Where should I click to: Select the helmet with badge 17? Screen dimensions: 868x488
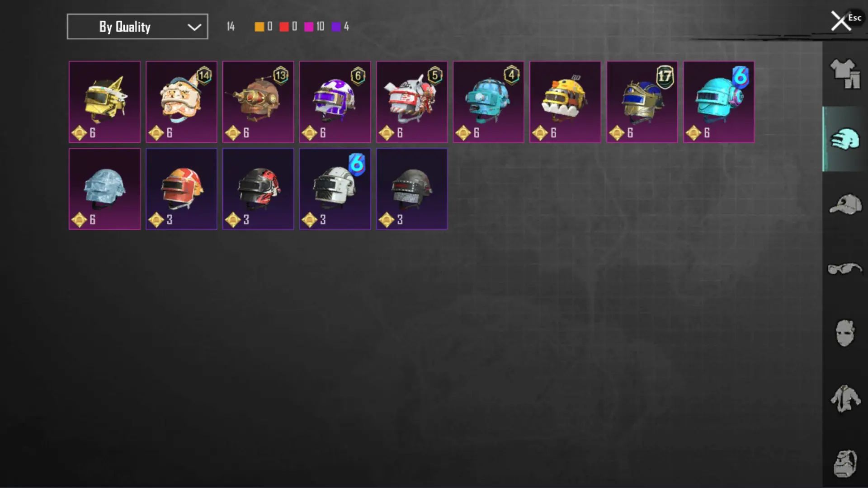tap(642, 102)
